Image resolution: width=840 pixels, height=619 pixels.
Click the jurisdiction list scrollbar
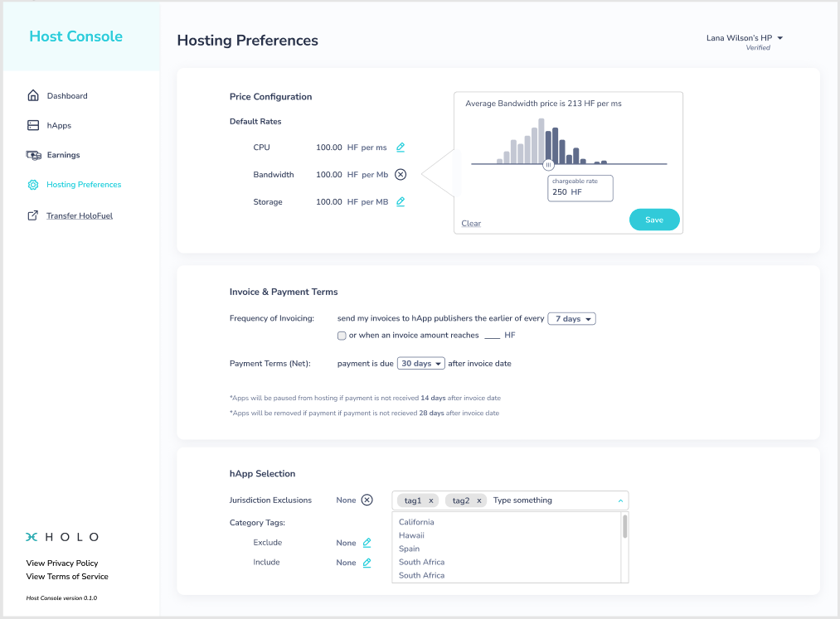[624, 526]
